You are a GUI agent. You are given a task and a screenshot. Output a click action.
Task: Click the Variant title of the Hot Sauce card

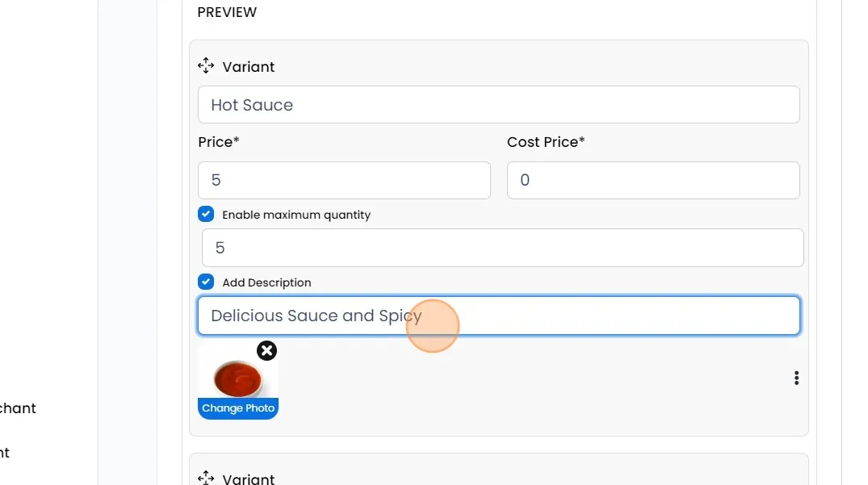249,67
